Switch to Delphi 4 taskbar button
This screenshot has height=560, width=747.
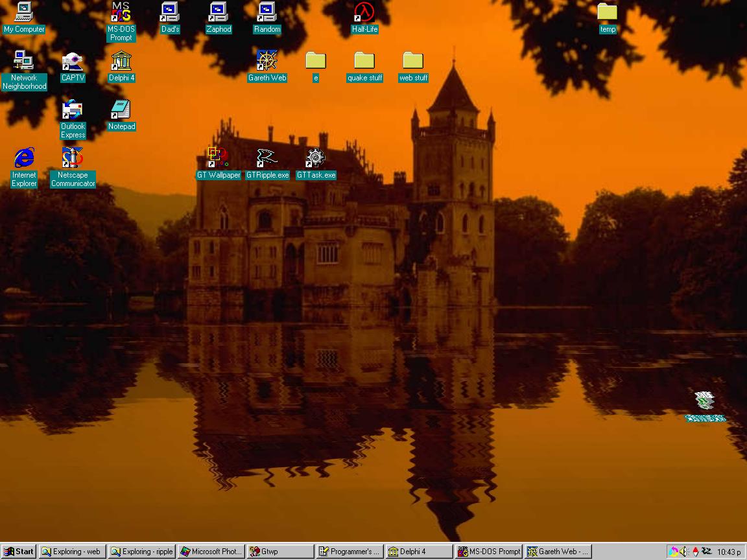coord(420,552)
